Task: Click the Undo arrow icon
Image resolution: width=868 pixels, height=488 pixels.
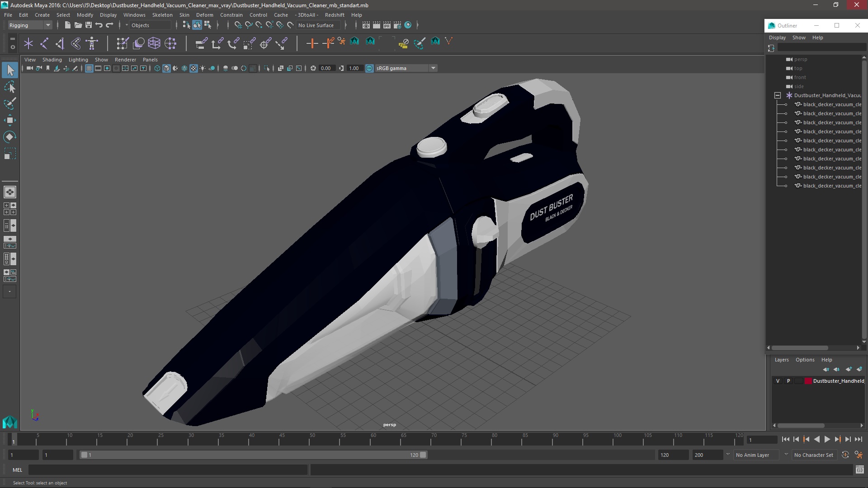Action: (99, 25)
